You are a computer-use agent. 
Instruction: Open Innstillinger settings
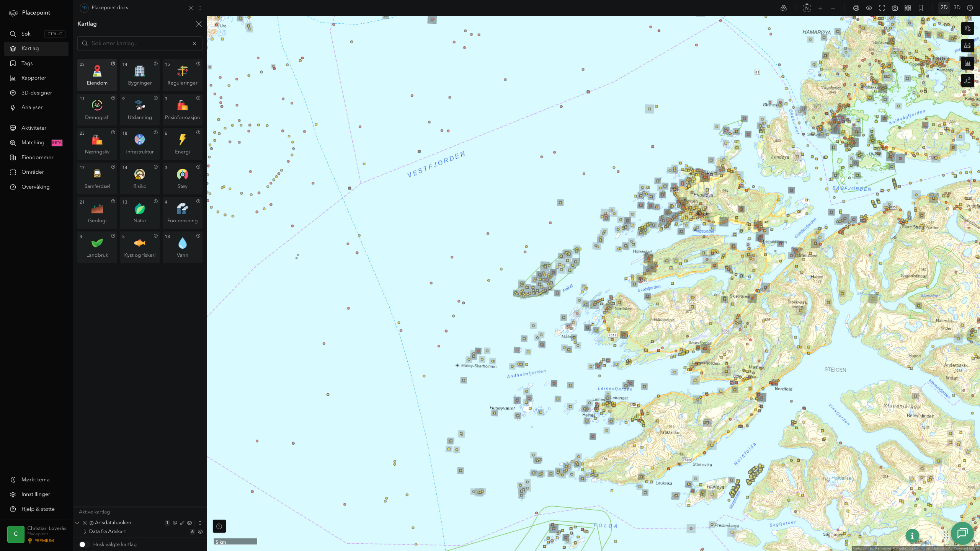[x=36, y=494]
